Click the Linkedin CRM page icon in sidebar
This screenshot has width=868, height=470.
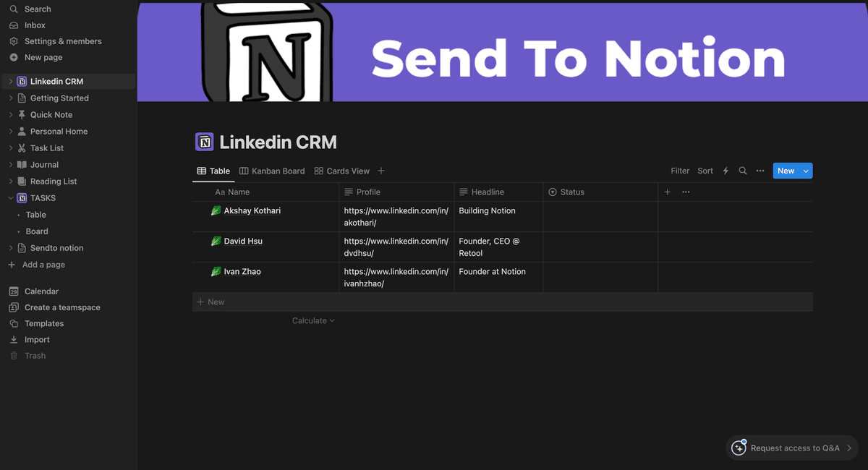click(x=22, y=82)
